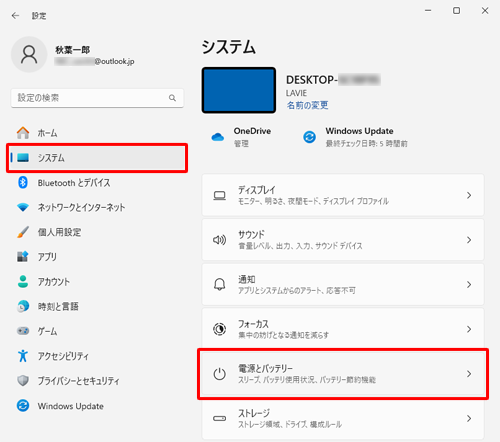The height and width of the screenshot is (442, 500).
Task: Click the アクセシビリティ figure icon
Action: pyautogui.click(x=23, y=356)
